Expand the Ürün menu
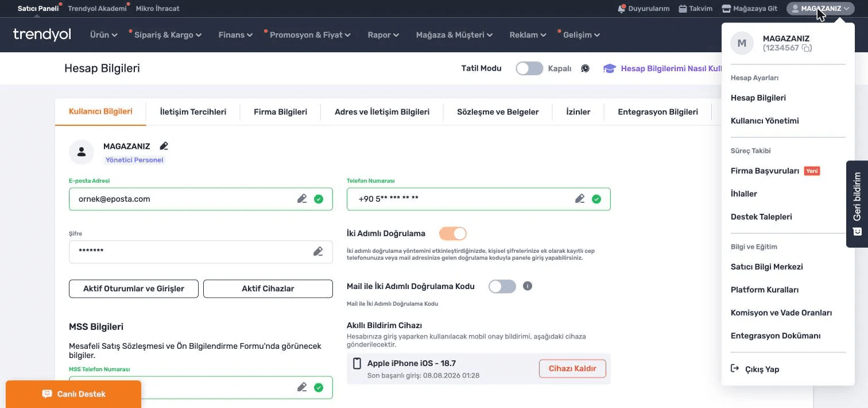Screen dimensions: 868x408 [x=104, y=34]
